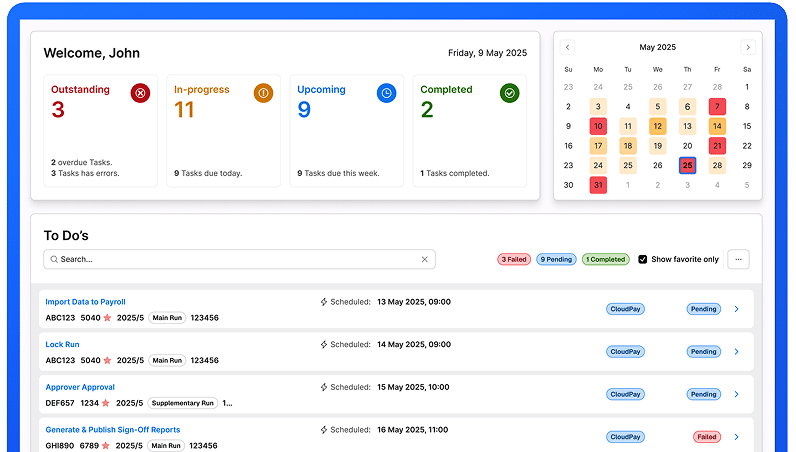Open Approver Approval task link
Image resolution: width=796 pixels, height=452 pixels.
click(x=80, y=388)
